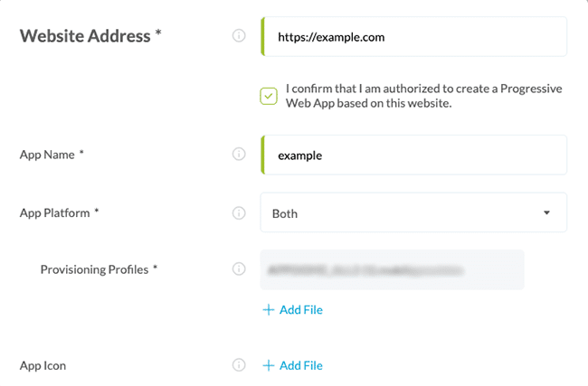
Task: Click the info icon next to App Icon
Action: (x=239, y=365)
